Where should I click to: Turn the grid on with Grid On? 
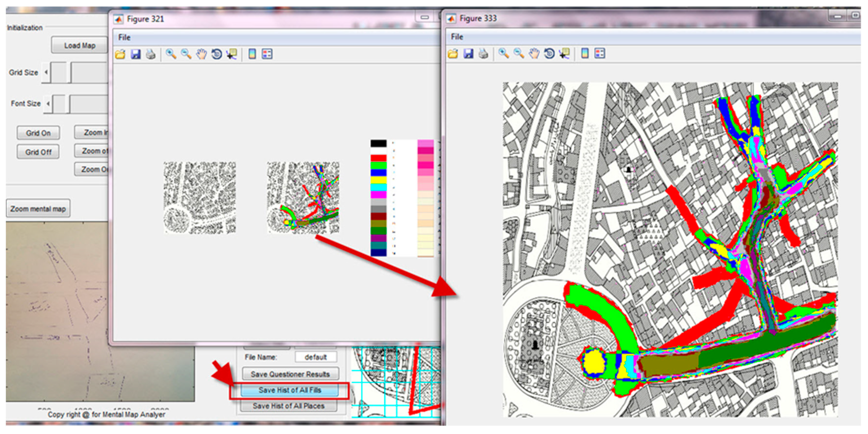click(x=39, y=133)
